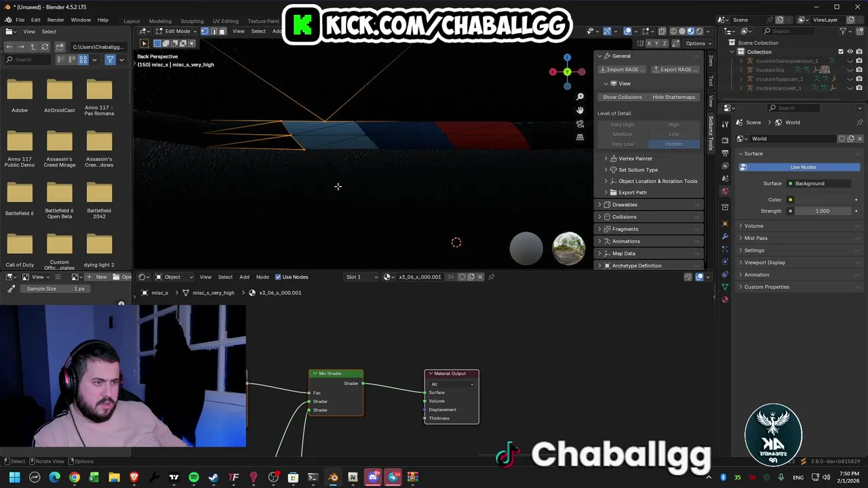
Task: Toggle Collection eye visibility in outliner
Action: [x=850, y=52]
